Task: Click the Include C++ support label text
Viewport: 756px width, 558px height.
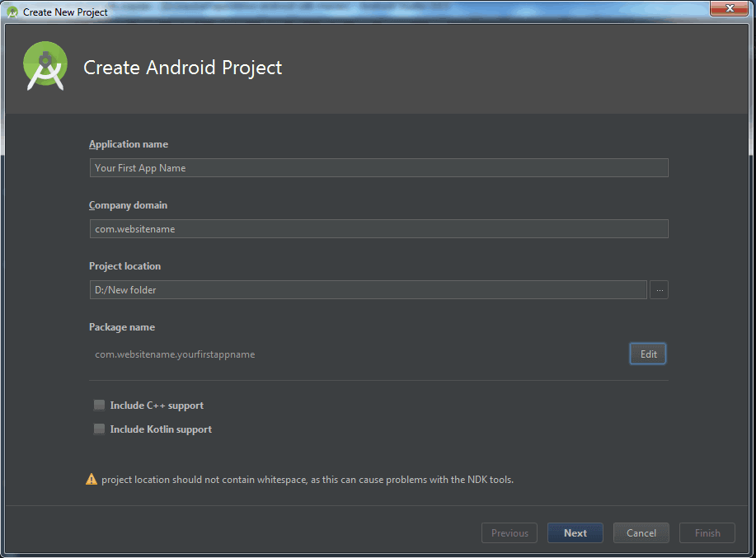Action: pyautogui.click(x=157, y=406)
